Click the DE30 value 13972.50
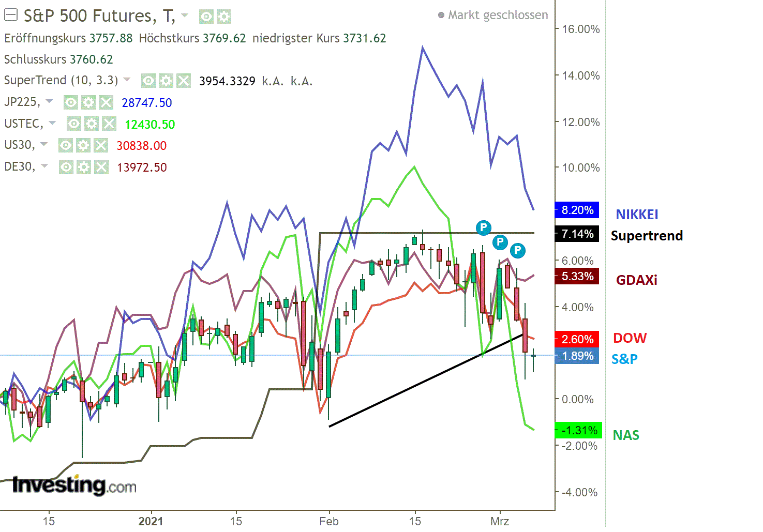 (x=142, y=168)
